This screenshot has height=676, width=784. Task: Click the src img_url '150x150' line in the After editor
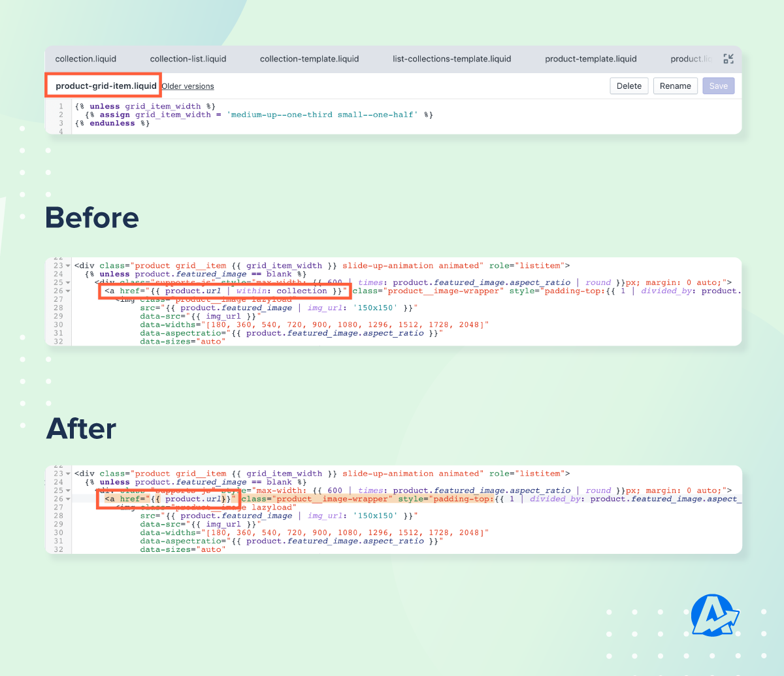click(278, 515)
